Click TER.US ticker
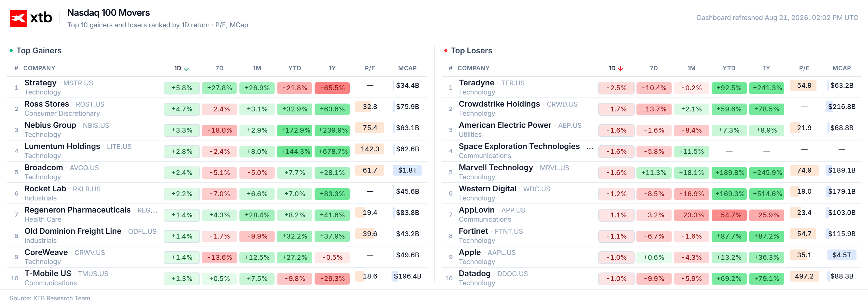Screen dimensions: 868x307 click(x=513, y=83)
